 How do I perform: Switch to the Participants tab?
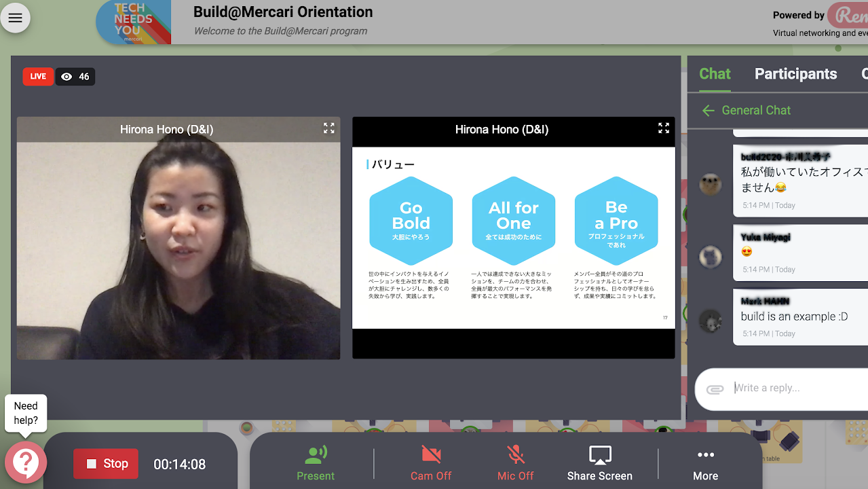(795, 74)
